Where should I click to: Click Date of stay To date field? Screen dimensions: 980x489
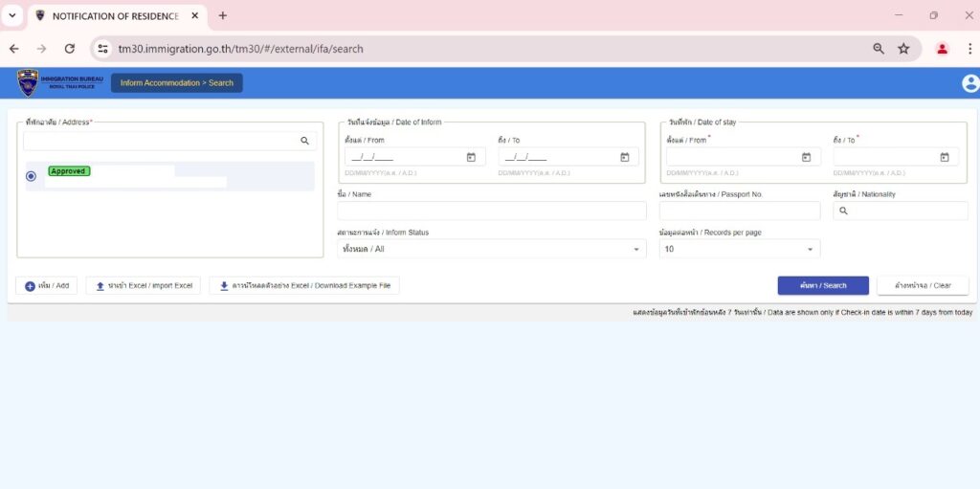point(896,157)
